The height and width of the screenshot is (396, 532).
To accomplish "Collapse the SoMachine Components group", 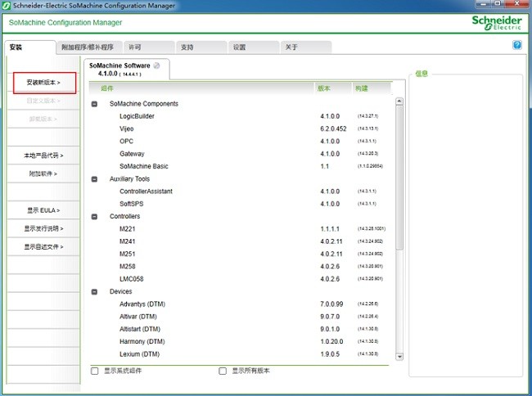I will (95, 104).
